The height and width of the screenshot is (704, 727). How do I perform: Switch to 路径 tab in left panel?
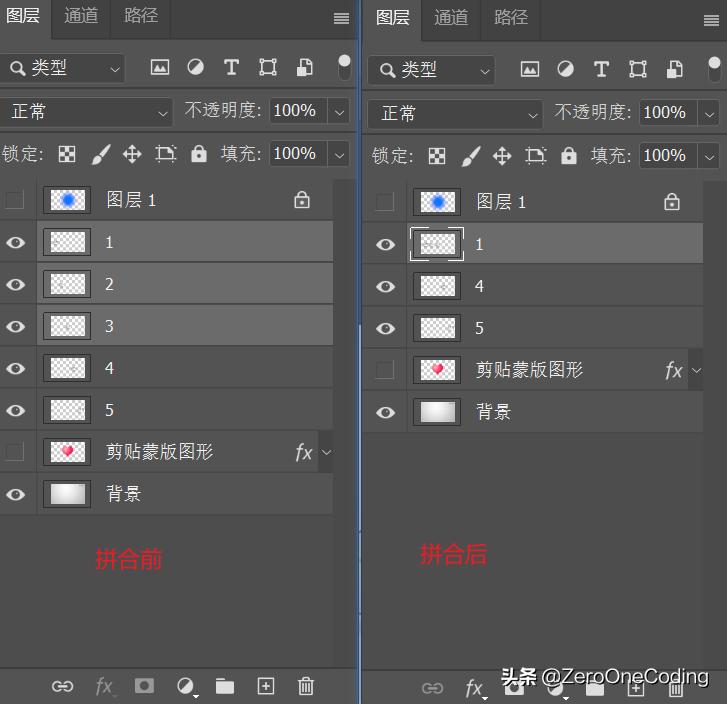(141, 16)
